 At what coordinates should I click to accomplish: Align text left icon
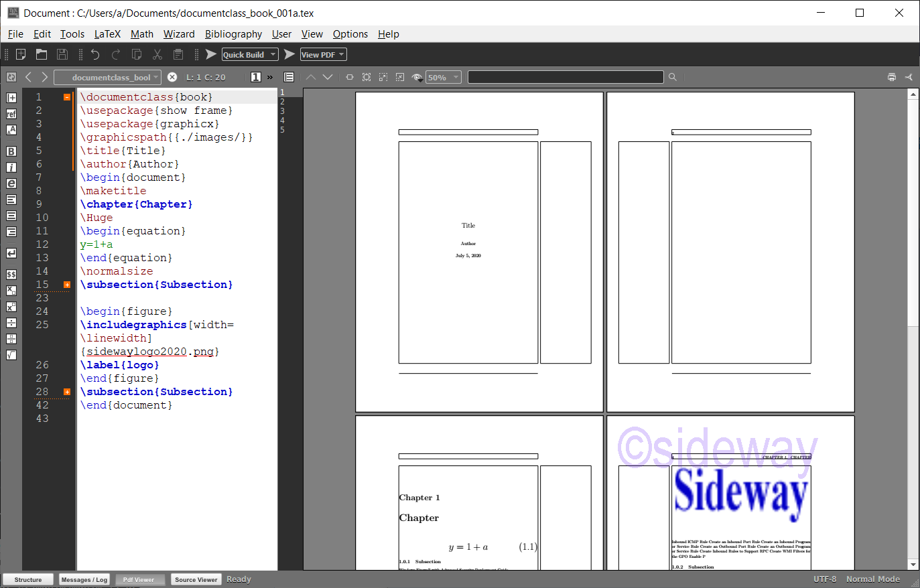(x=11, y=200)
